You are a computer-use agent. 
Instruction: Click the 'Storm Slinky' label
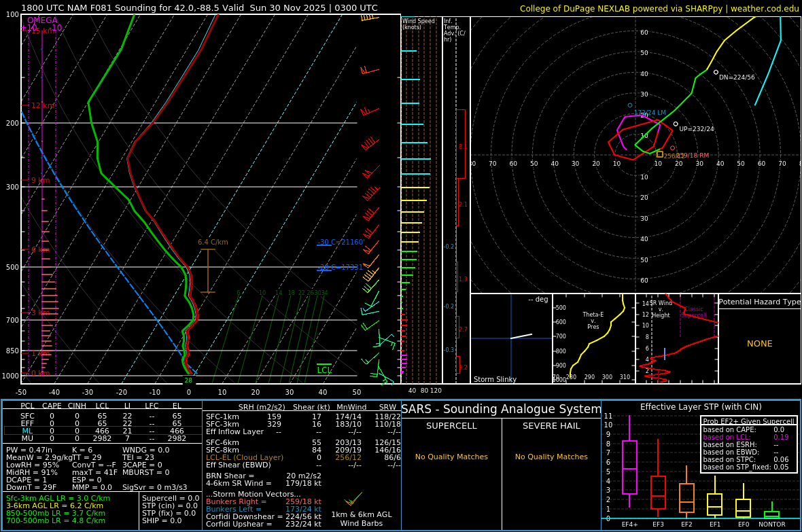coord(495,379)
